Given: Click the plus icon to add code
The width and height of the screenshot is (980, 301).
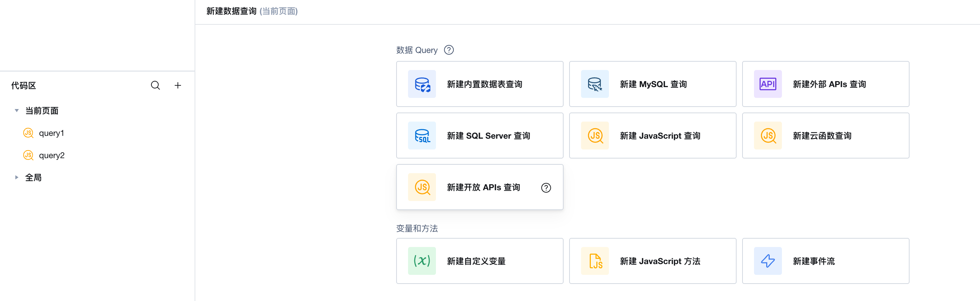Looking at the screenshot, I should pos(178,85).
